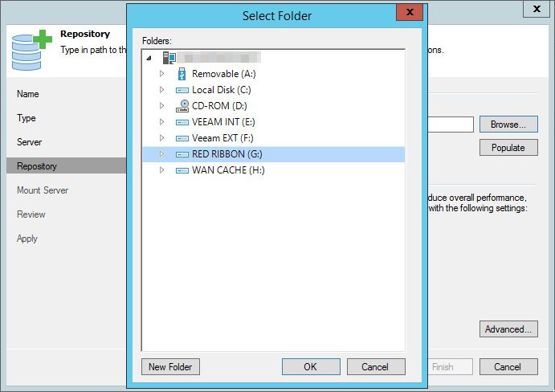Go to the Mount Server wizard step
The width and height of the screenshot is (555, 392).
point(43,190)
